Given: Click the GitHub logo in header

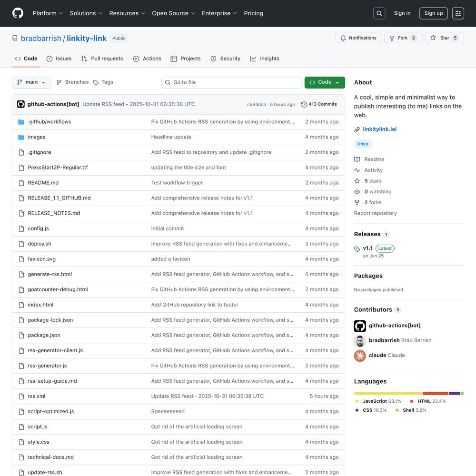Looking at the screenshot, I should (x=18, y=13).
